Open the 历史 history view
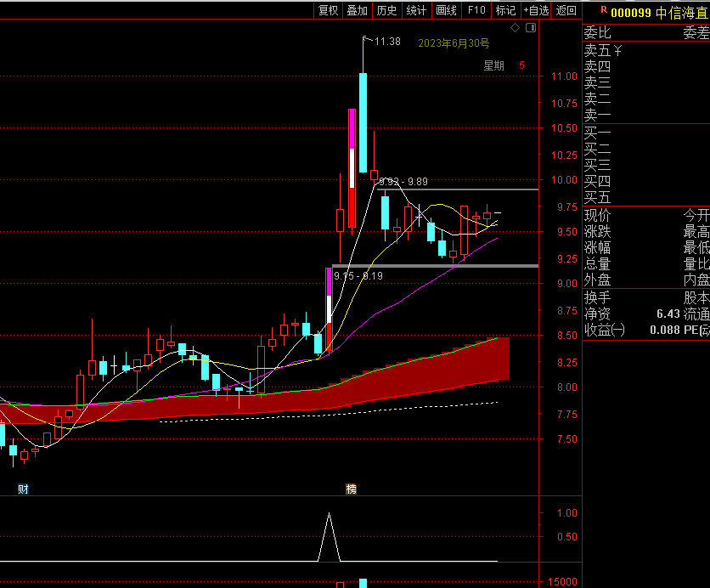 click(386, 10)
